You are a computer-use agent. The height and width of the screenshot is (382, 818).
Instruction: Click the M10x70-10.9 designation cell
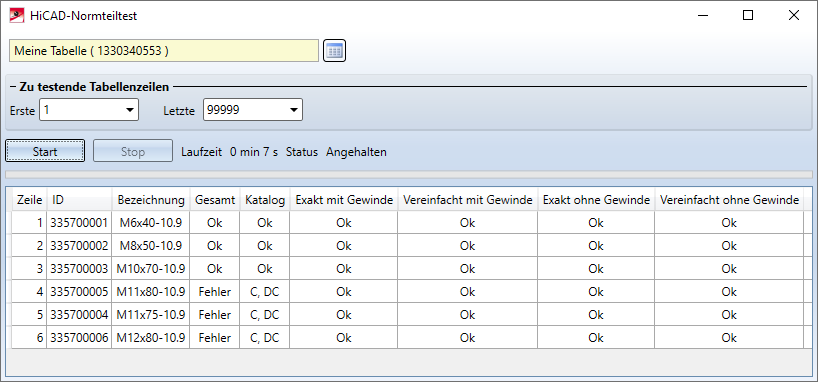pyautogui.click(x=151, y=269)
